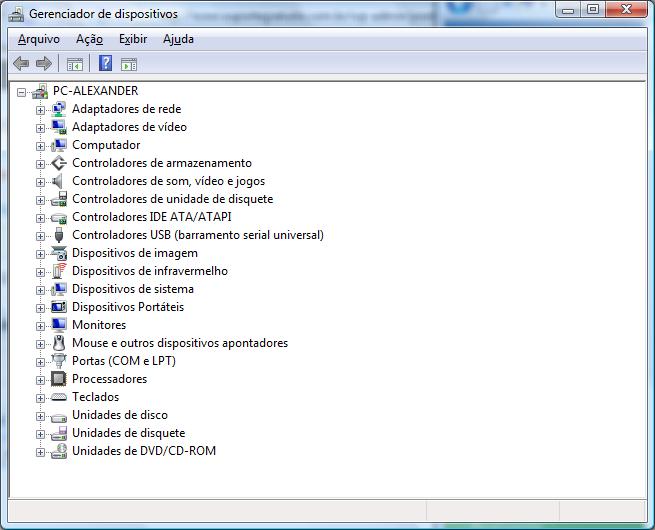Screen dimensions: 655x530
Task: Expand the Adaptadores de rede node
Action: (41, 110)
